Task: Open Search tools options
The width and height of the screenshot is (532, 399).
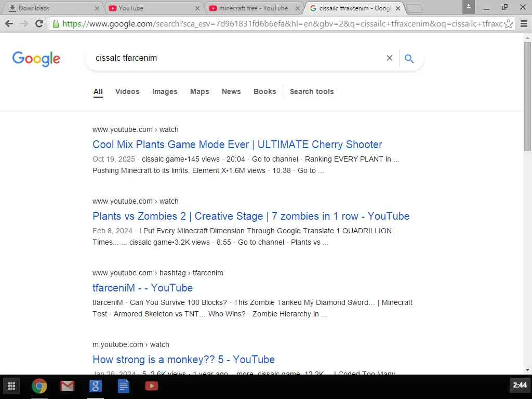Action: point(312,91)
